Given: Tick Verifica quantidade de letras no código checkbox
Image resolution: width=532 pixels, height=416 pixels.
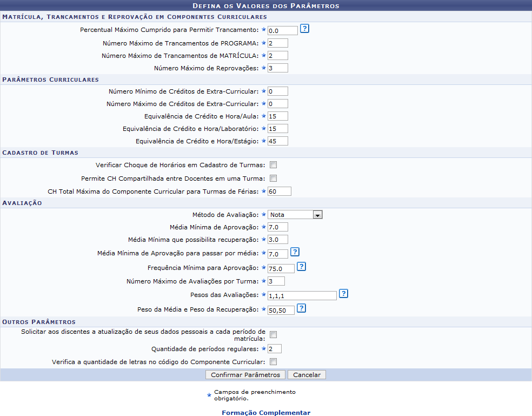Looking at the screenshot, I should (273, 361).
